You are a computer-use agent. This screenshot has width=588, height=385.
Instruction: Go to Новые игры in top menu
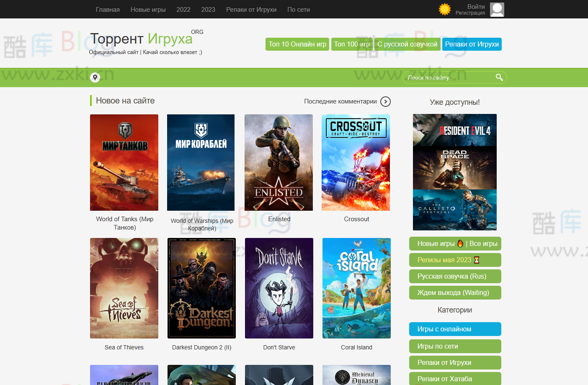(148, 10)
